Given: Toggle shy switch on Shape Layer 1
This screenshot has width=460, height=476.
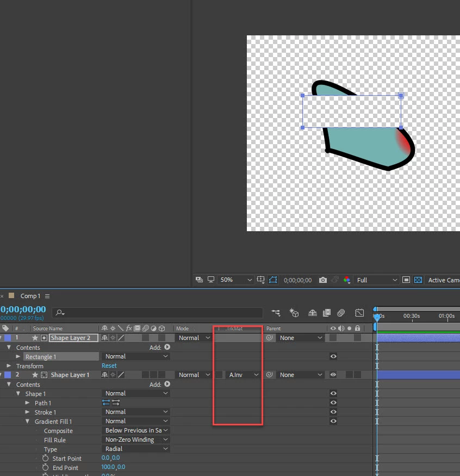Looking at the screenshot, I should point(104,375).
